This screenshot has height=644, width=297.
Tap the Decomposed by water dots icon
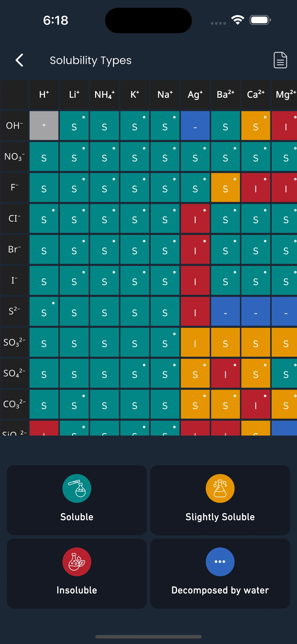(220, 562)
